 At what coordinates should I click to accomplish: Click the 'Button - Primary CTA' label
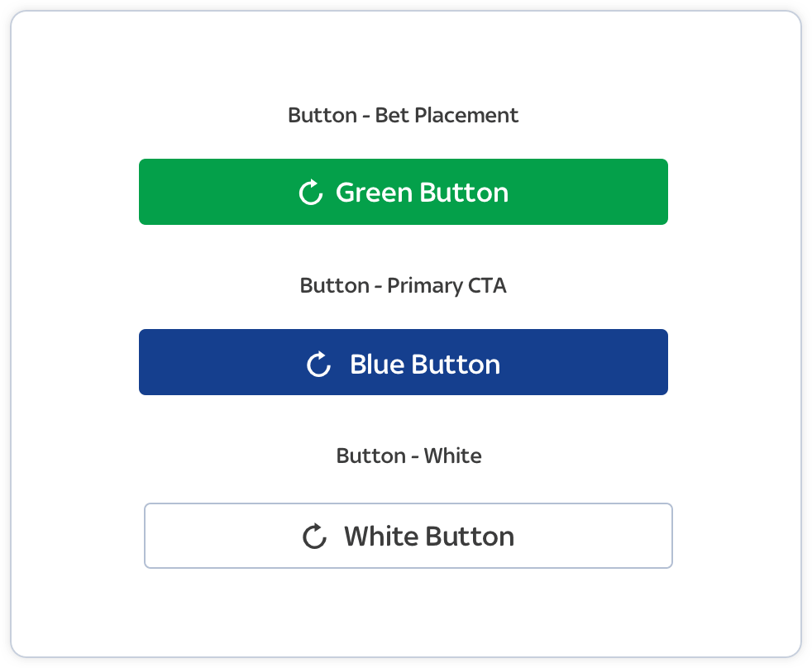pyautogui.click(x=404, y=285)
